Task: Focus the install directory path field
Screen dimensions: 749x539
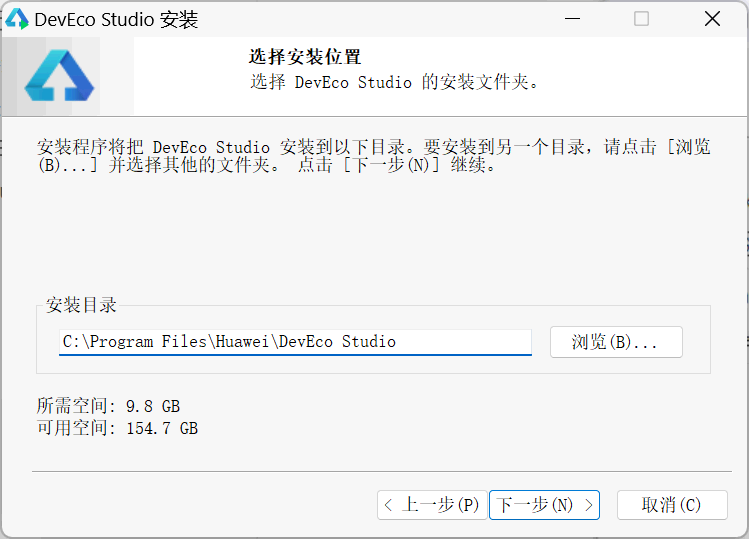Action: (295, 342)
